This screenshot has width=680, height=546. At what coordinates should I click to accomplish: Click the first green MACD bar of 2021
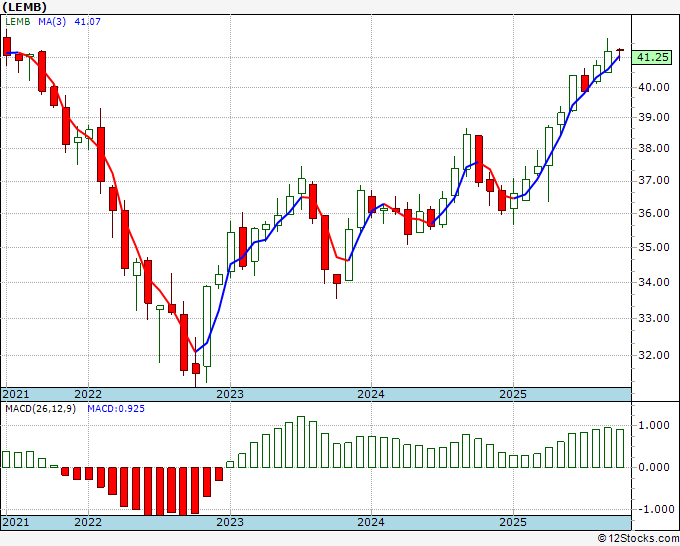(6, 460)
